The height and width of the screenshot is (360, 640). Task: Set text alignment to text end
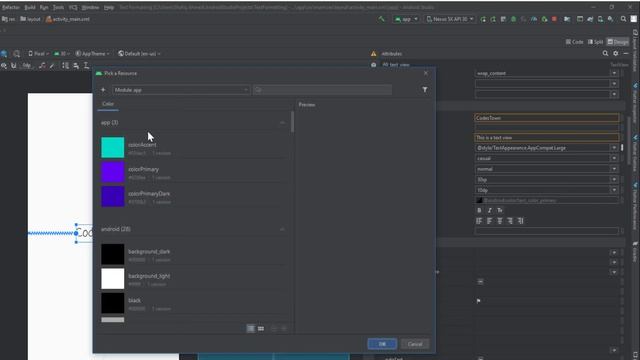[x=510, y=221]
